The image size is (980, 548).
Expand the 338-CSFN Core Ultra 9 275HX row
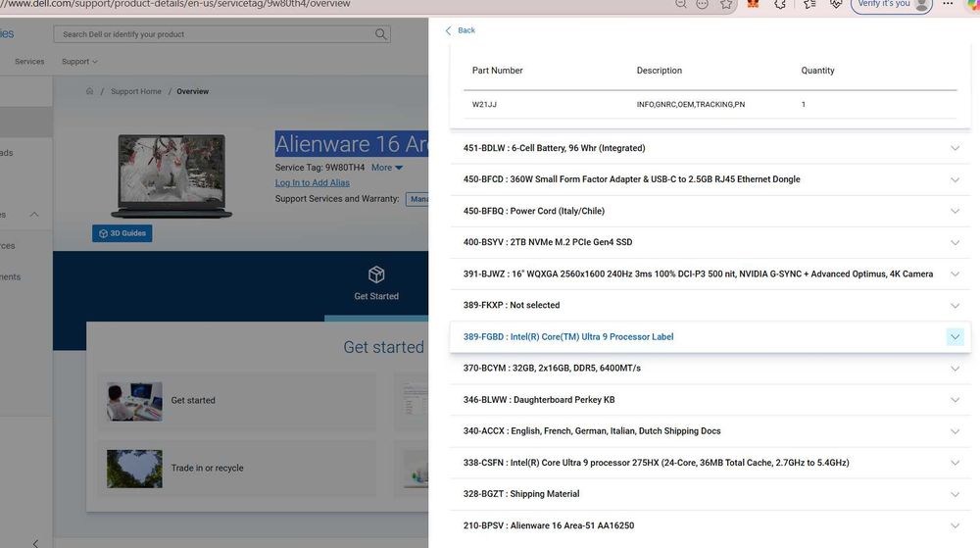click(x=710, y=463)
